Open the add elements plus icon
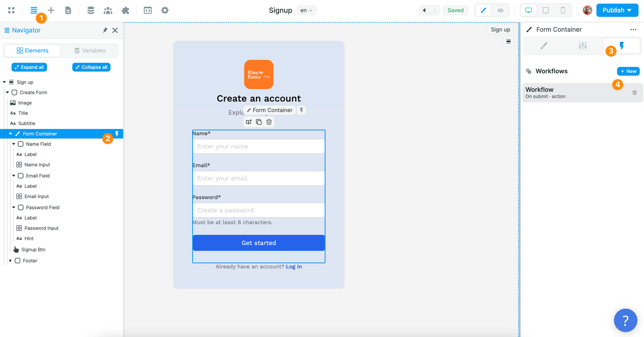 coord(51,10)
